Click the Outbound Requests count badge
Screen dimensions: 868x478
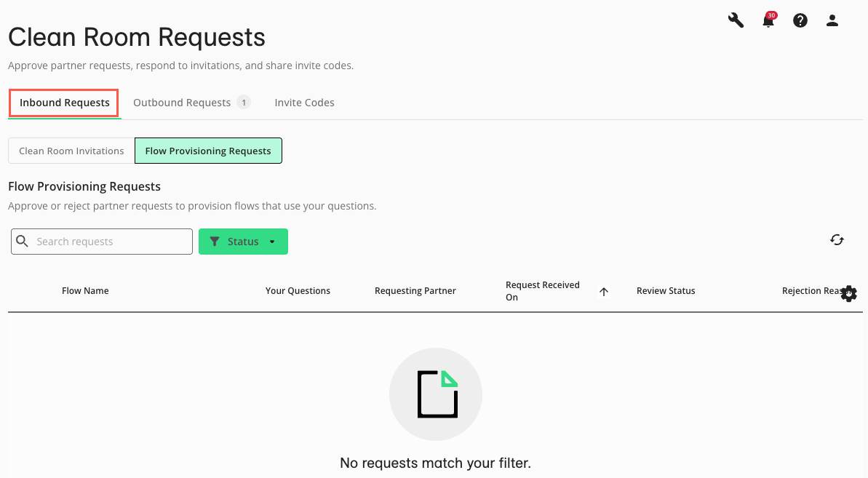coord(244,103)
